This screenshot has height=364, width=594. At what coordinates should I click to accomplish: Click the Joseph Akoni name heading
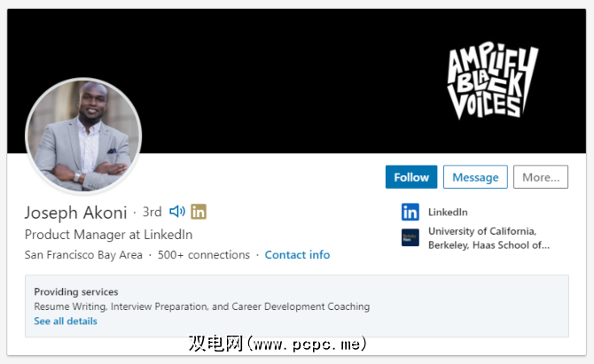tap(75, 213)
